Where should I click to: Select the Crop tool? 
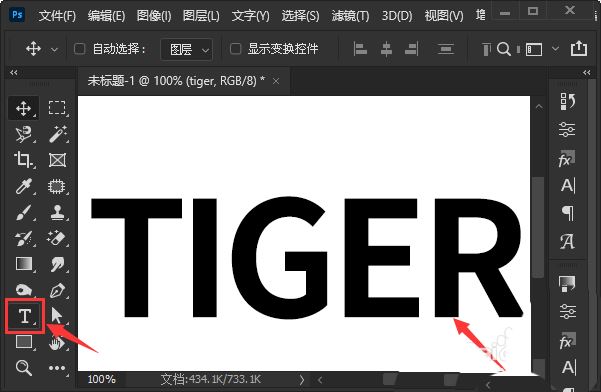click(23, 160)
